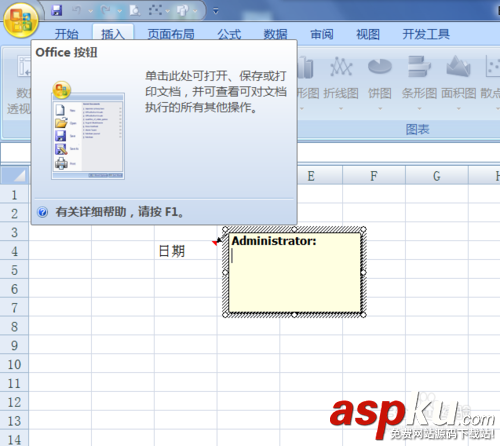Switch to the 开始 tab
The height and width of the screenshot is (446, 500).
pos(66,34)
